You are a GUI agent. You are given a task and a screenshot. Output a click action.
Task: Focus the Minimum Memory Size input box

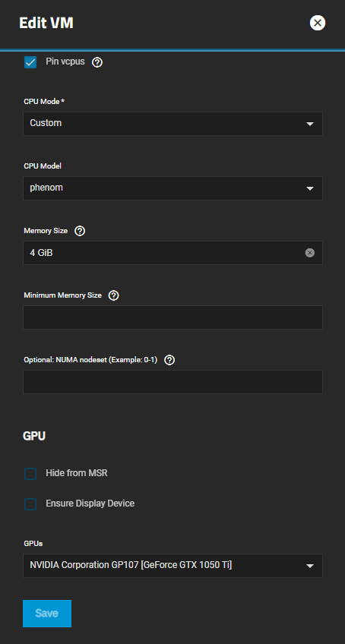click(x=172, y=317)
